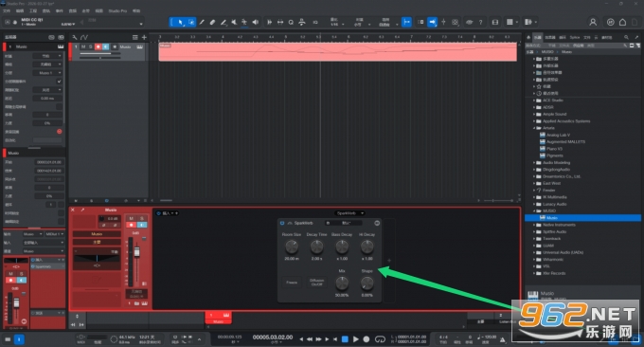Click the Rewind transport button
Screen dimensions: 644x347
point(310,339)
